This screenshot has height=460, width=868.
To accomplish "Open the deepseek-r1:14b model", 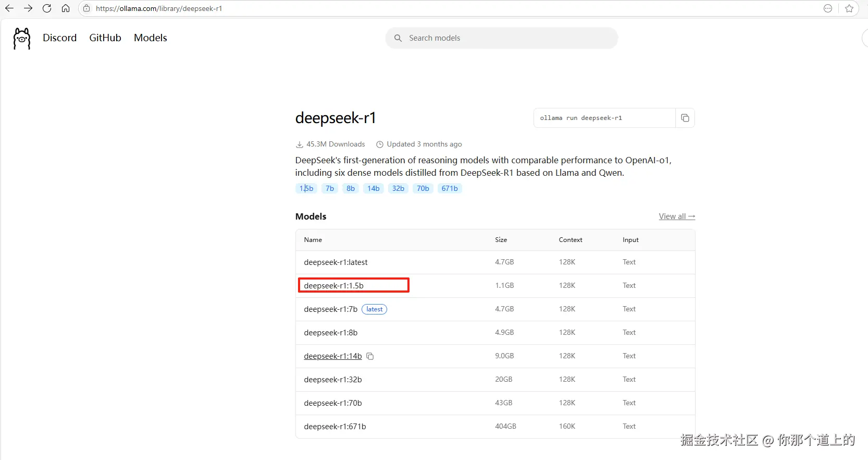I will pyautogui.click(x=332, y=356).
